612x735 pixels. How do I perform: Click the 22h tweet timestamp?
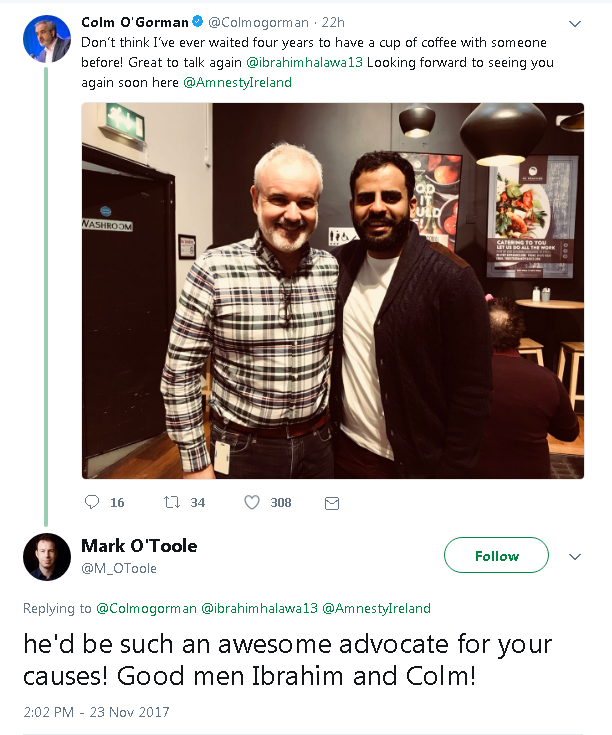[334, 22]
